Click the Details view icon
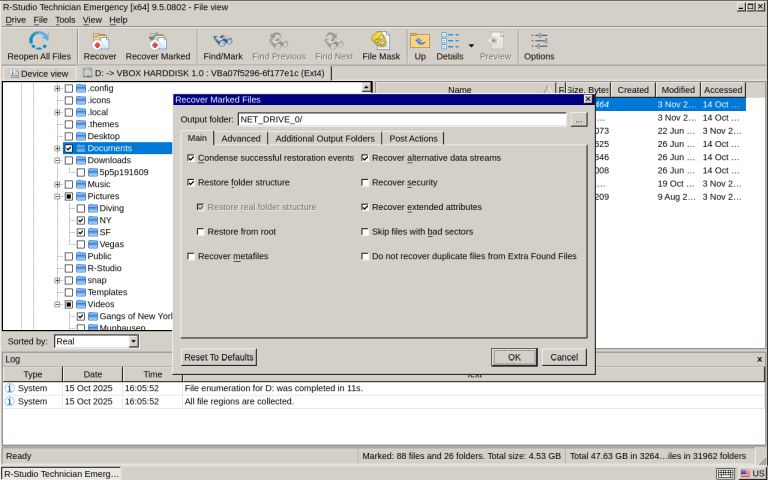The height and width of the screenshot is (480, 768). pyautogui.click(x=449, y=41)
